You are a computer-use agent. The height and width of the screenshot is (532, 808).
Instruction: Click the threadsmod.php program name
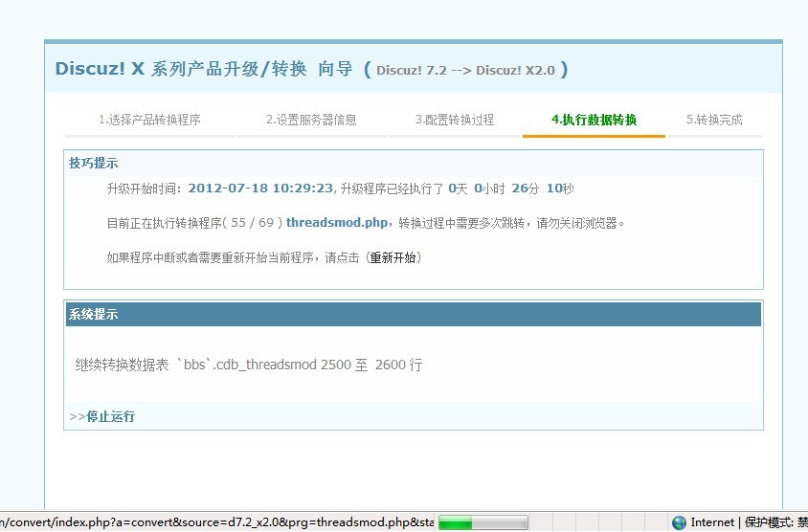click(337, 223)
